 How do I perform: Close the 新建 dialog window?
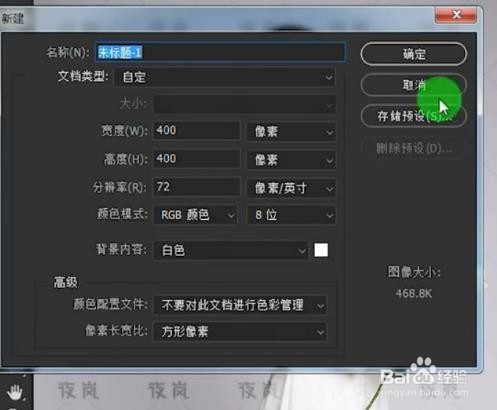pyautogui.click(x=456, y=15)
